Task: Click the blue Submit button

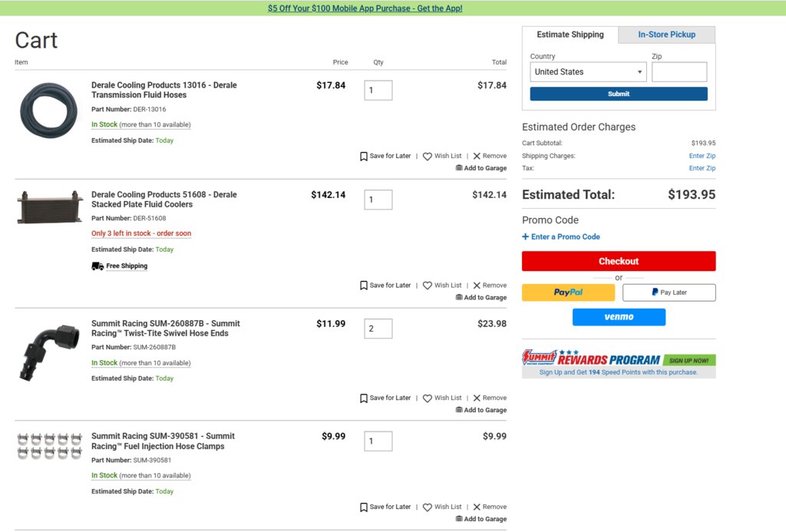Action: tap(619, 94)
